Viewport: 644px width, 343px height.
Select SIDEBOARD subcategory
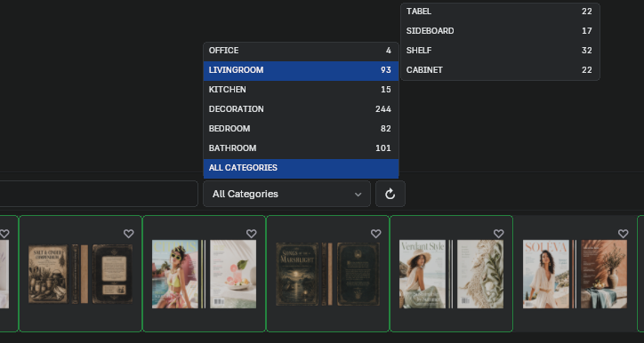point(500,31)
